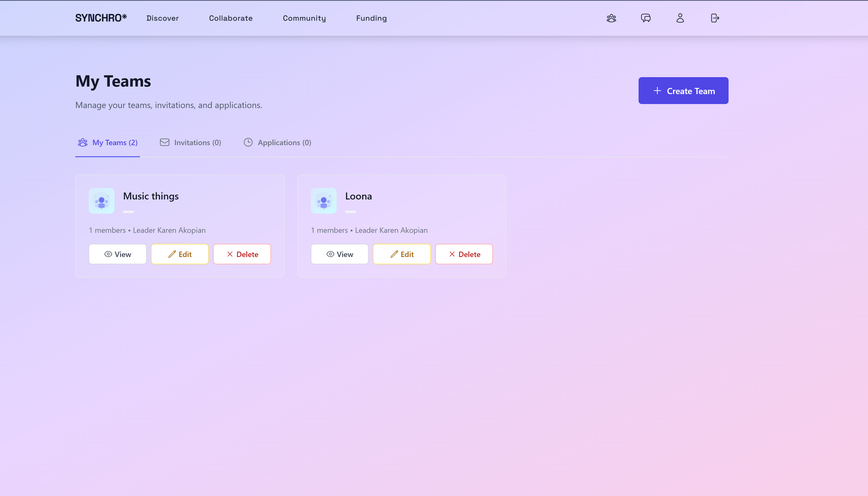Click the SYNCHRO logo

point(101,18)
